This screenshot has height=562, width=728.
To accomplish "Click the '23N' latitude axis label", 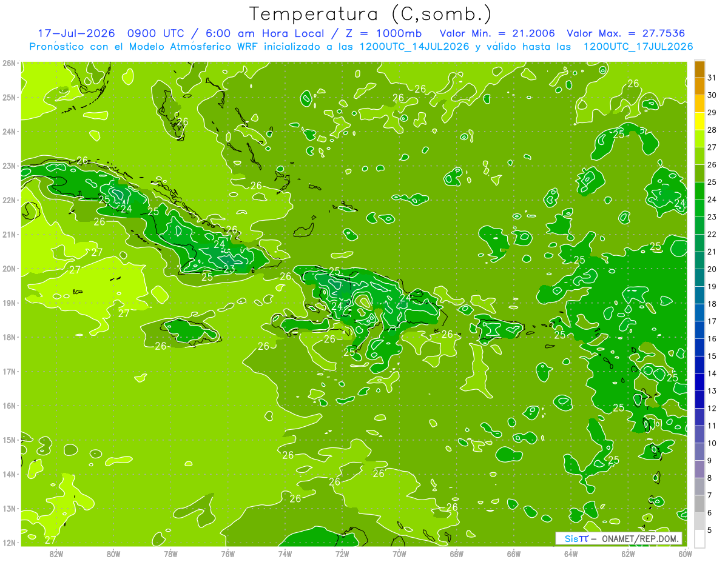I will coord(9,166).
